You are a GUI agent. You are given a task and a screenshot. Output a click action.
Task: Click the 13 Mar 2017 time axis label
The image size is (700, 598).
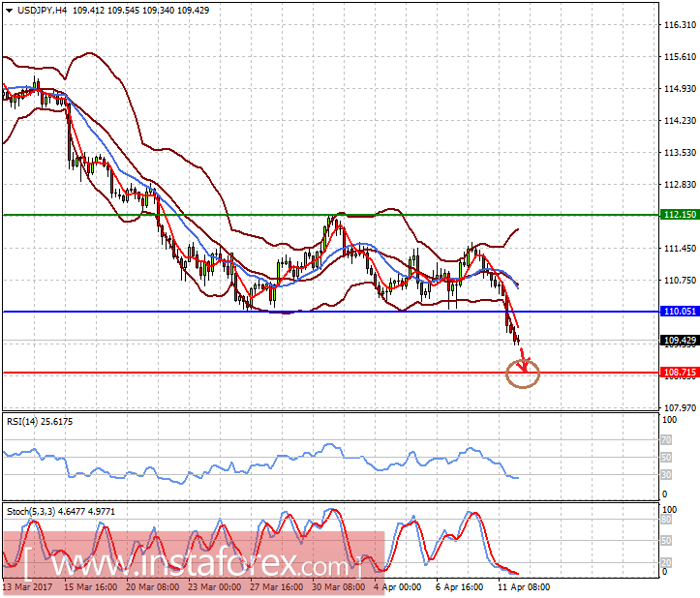[27, 587]
